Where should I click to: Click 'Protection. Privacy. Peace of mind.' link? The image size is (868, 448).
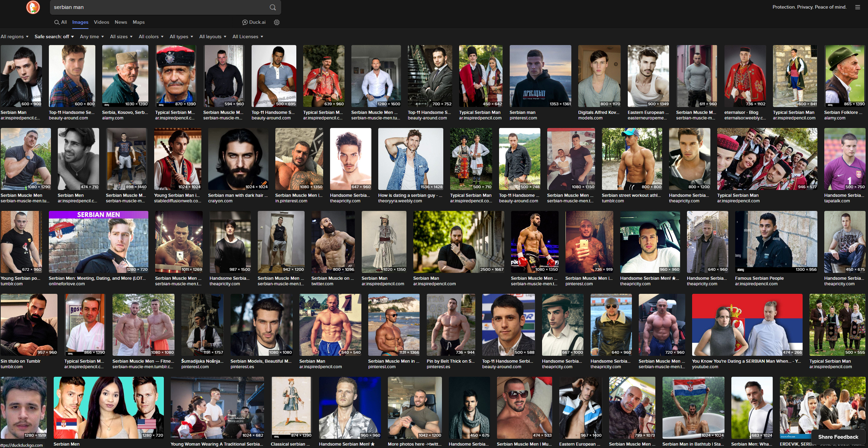click(809, 7)
